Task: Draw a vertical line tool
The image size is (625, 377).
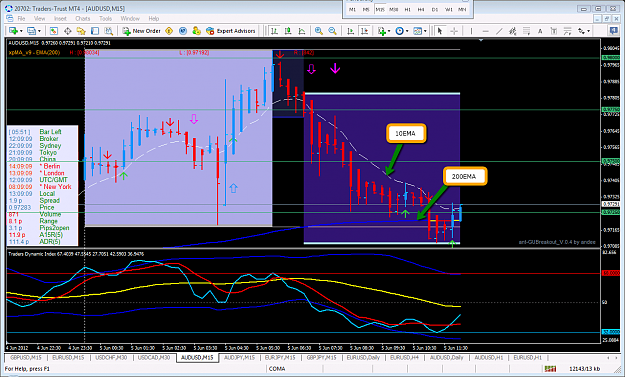Action: point(471,31)
